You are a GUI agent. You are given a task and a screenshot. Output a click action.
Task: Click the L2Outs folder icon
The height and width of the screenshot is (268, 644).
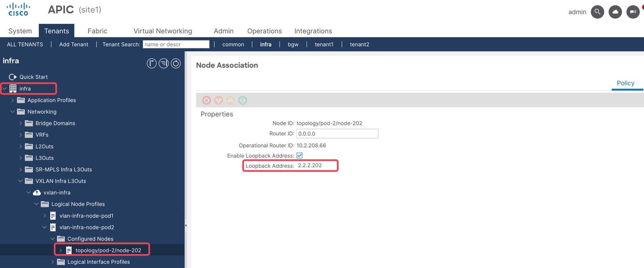click(29, 146)
